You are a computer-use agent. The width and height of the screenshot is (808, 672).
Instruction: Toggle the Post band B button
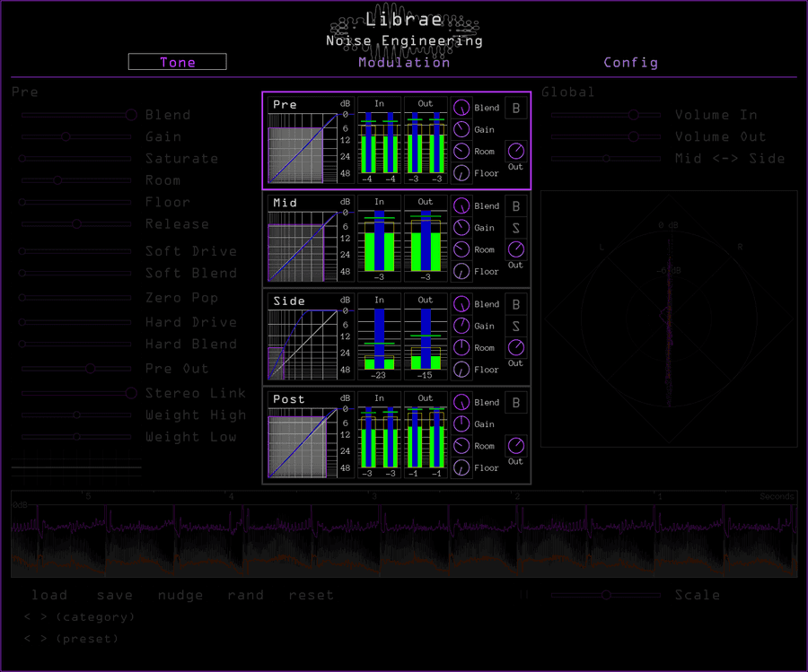pyautogui.click(x=516, y=403)
